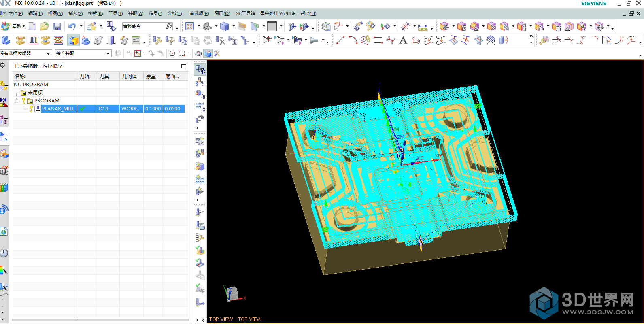Maximize the Operation Navigator panel
The width and height of the screenshot is (644, 325).
click(x=184, y=66)
